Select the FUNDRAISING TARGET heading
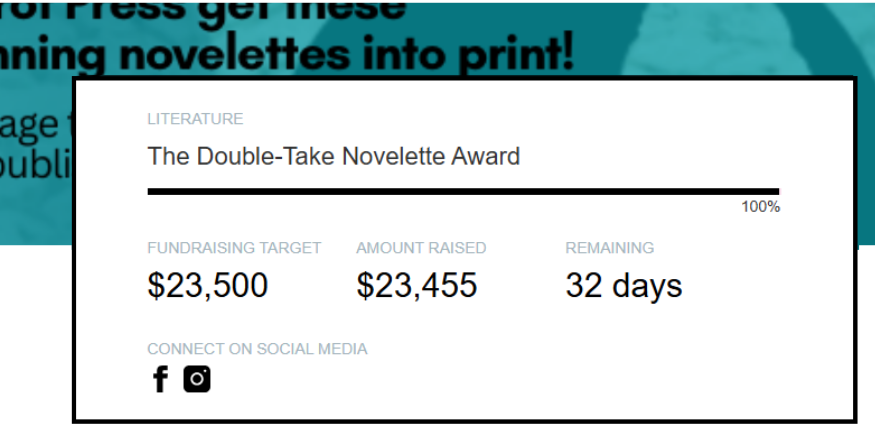 click(x=234, y=248)
